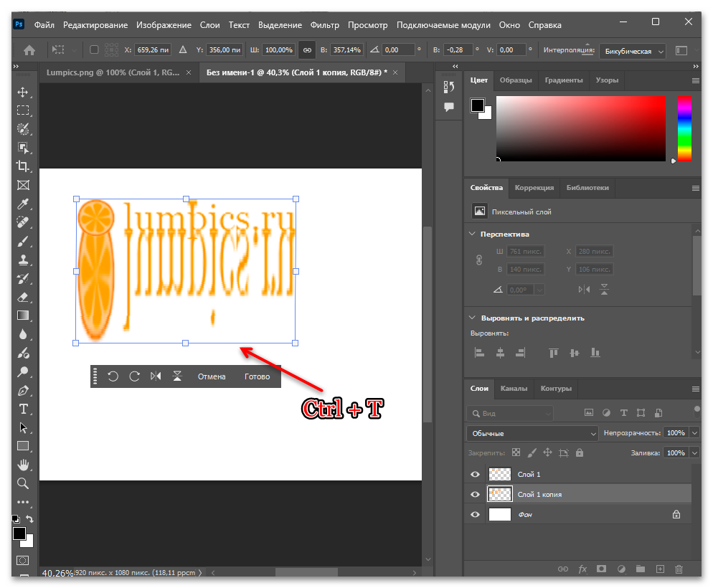Select the Eyedropper tool
713x588 pixels.
[23, 204]
